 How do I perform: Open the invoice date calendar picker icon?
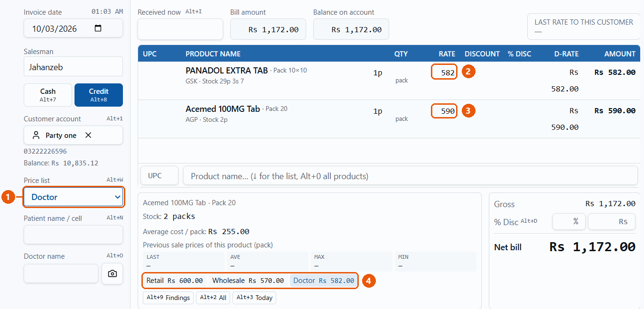click(98, 28)
